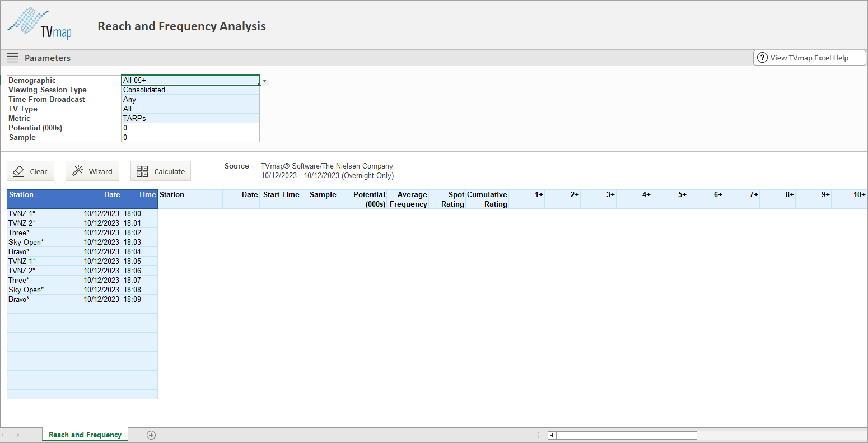Image resolution: width=868 pixels, height=443 pixels.
Task: Click the magic wand Wizard icon
Action: click(x=78, y=171)
